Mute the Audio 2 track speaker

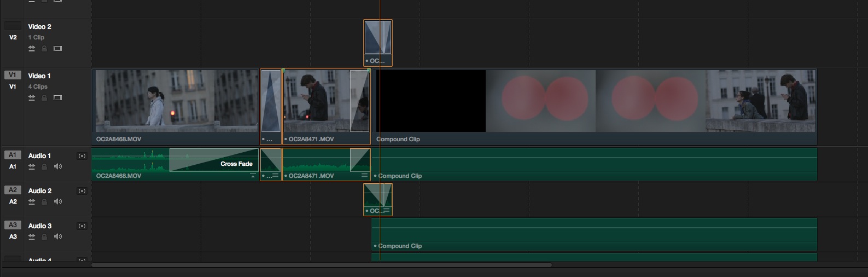click(x=58, y=201)
